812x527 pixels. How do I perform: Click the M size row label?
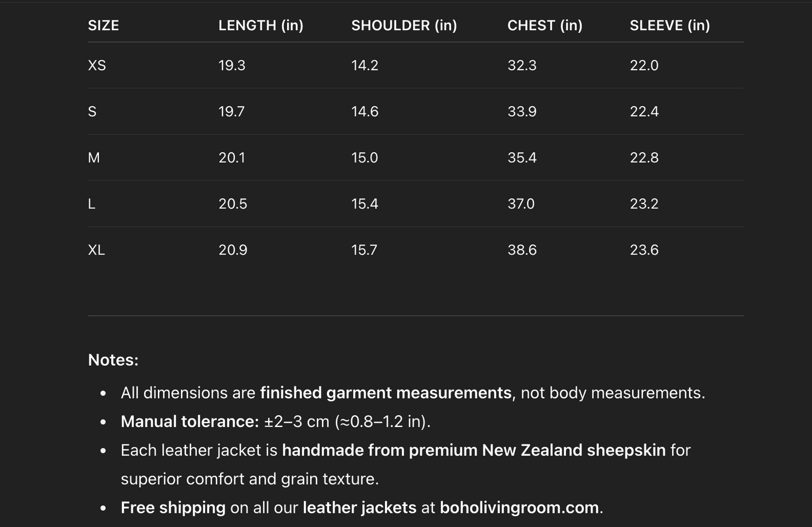(x=94, y=157)
